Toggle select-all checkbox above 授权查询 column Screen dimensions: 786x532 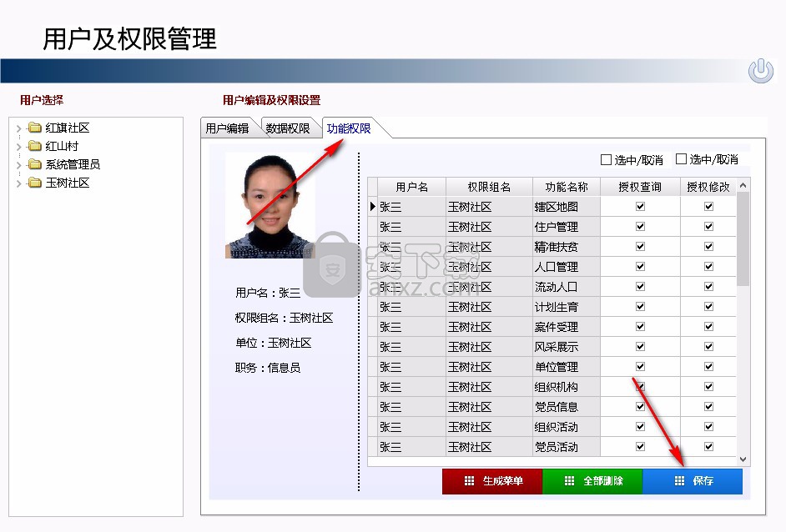coord(606,160)
